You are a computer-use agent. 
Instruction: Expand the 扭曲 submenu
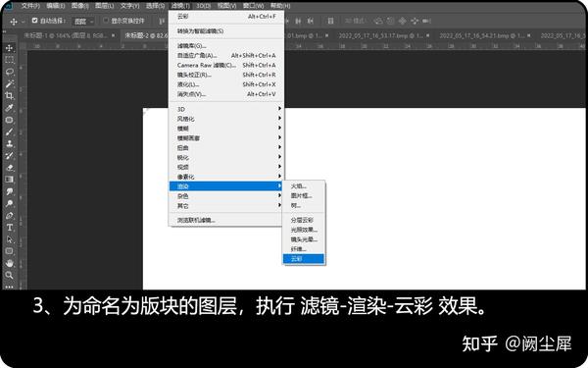[x=226, y=148]
